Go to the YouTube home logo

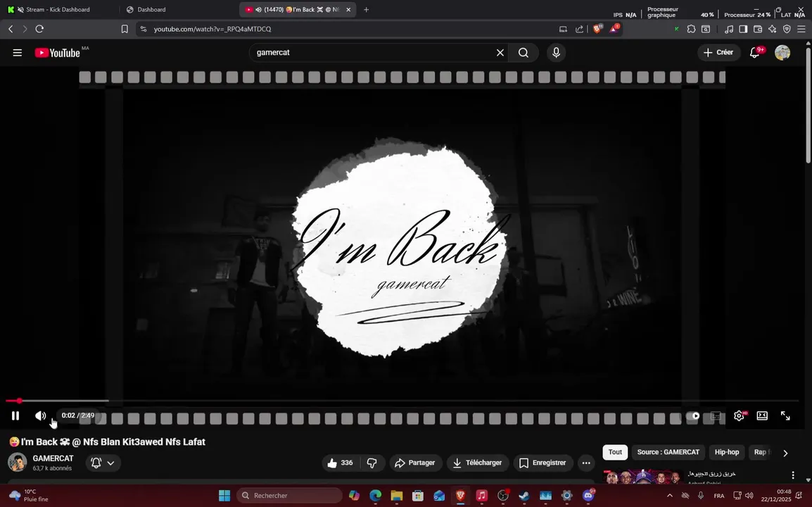(x=58, y=52)
